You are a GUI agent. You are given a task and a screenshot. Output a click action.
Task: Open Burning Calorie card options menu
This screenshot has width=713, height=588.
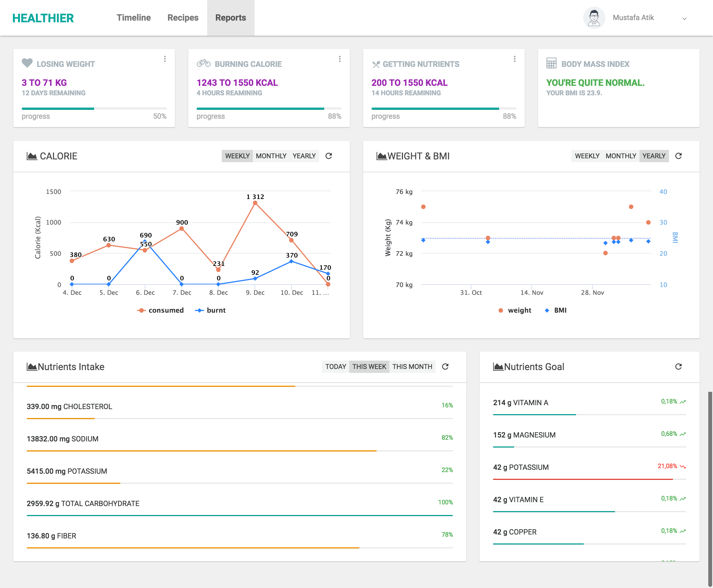pos(340,59)
